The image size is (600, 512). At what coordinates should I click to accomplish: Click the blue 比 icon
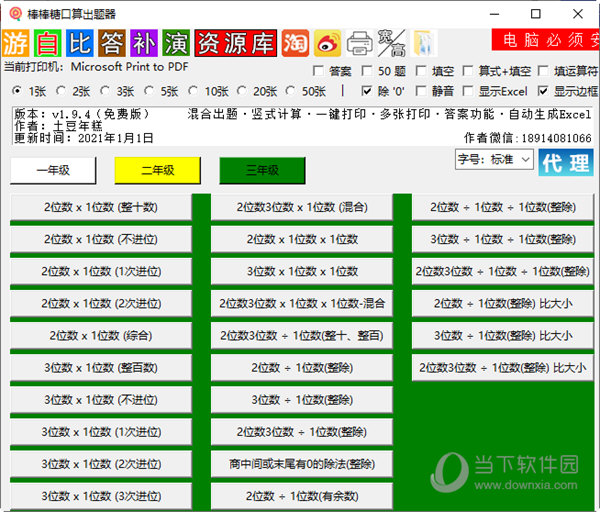coord(79,43)
